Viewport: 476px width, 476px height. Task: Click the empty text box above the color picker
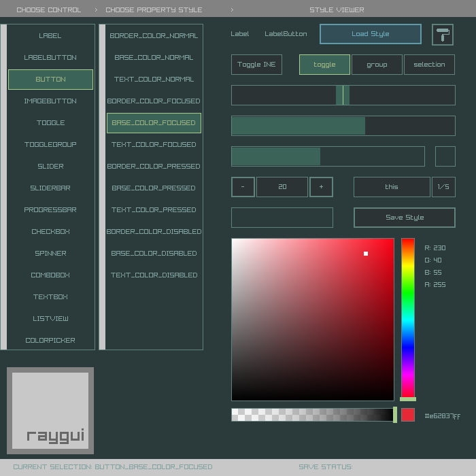coord(282,218)
